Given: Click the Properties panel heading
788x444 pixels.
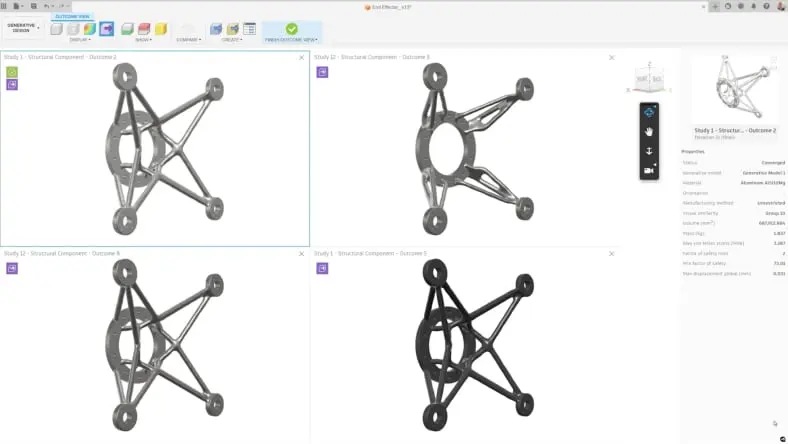Looking at the screenshot, I should [693, 151].
